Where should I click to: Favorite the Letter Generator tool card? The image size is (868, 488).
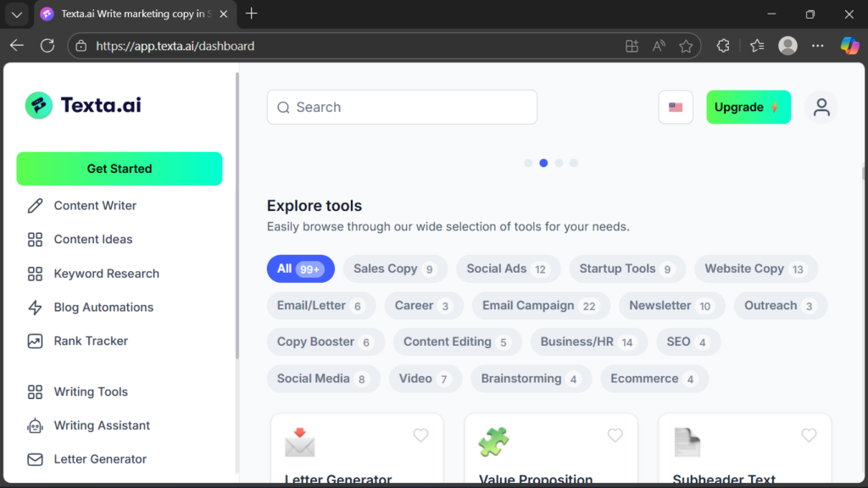(420, 435)
